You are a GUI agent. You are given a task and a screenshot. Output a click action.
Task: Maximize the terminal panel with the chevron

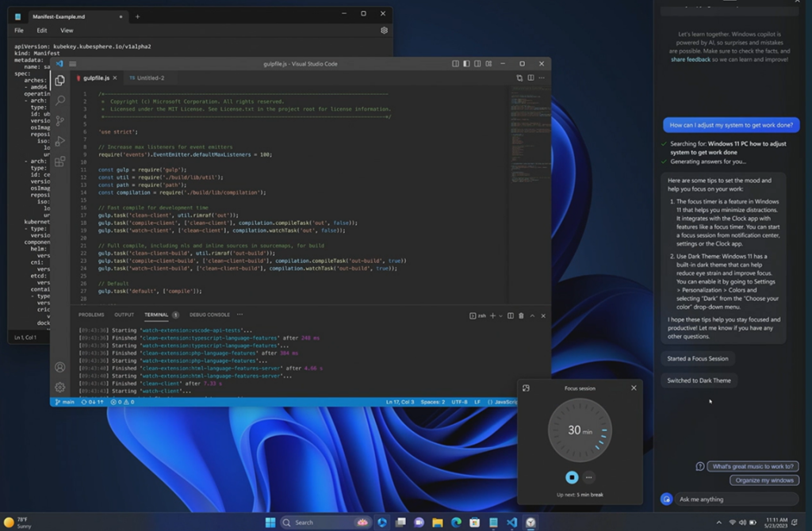pos(532,315)
